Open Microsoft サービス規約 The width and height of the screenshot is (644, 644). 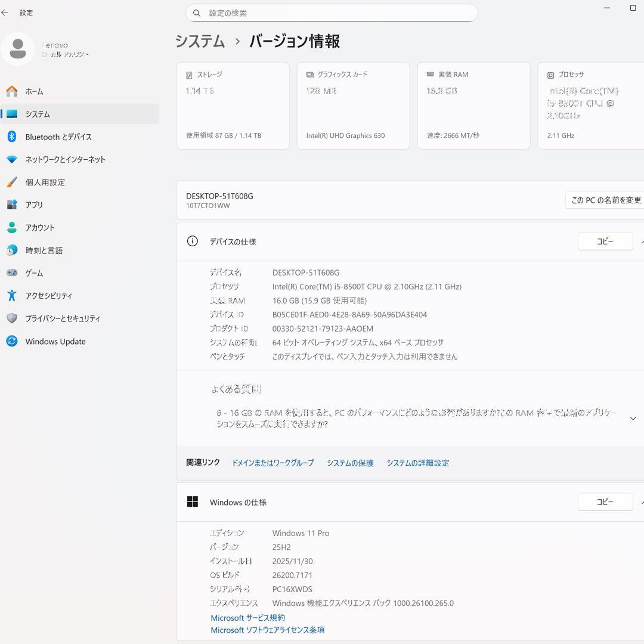(x=247, y=618)
